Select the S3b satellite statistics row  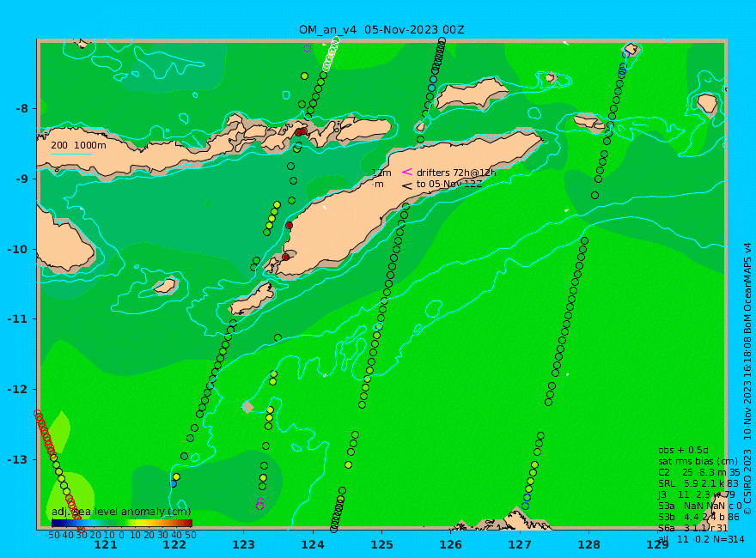(698, 517)
